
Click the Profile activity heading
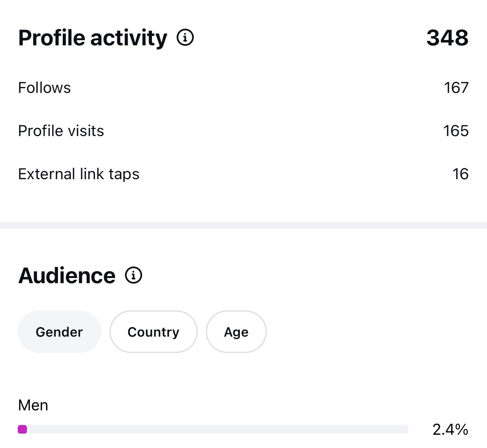pos(93,38)
